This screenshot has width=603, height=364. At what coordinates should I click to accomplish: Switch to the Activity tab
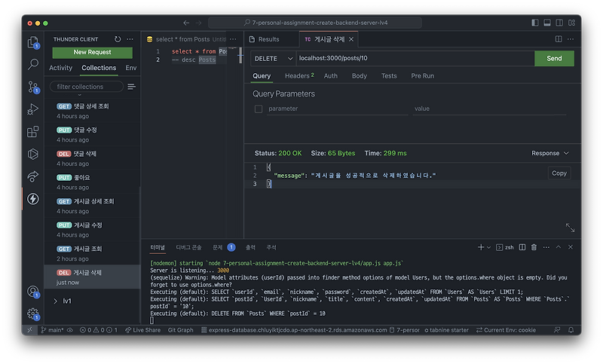tap(60, 68)
